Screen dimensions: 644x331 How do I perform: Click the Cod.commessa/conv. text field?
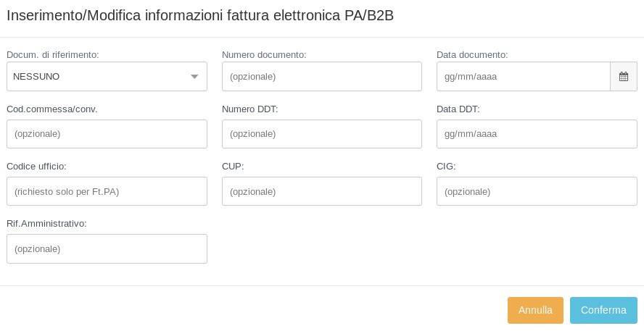coord(107,134)
